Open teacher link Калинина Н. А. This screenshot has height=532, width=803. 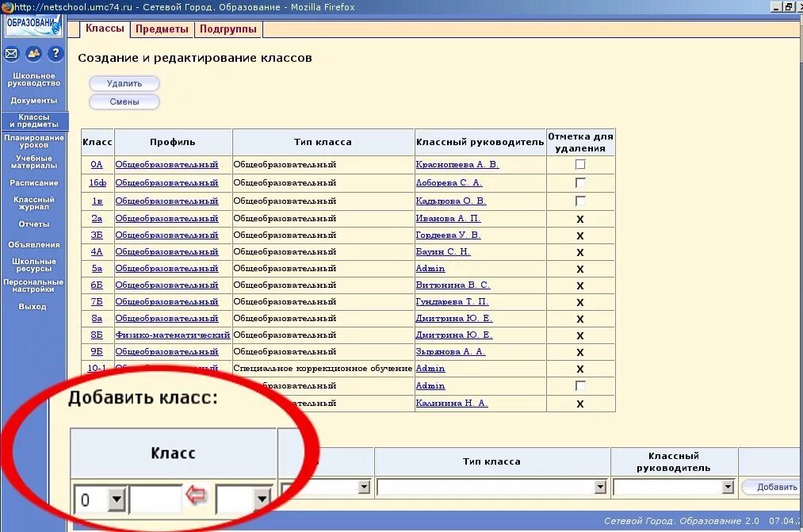coord(452,403)
